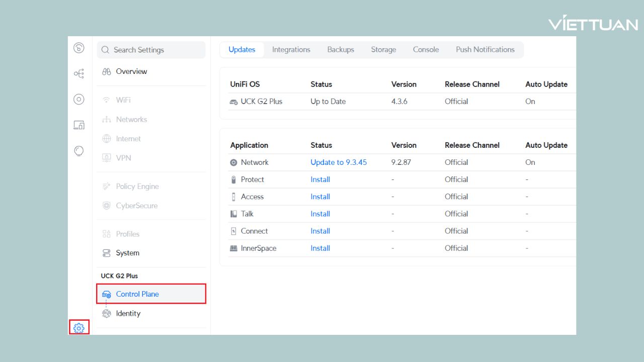Image resolution: width=644 pixels, height=362 pixels.
Task: Click the Networks tree icon
Action: pos(106,119)
